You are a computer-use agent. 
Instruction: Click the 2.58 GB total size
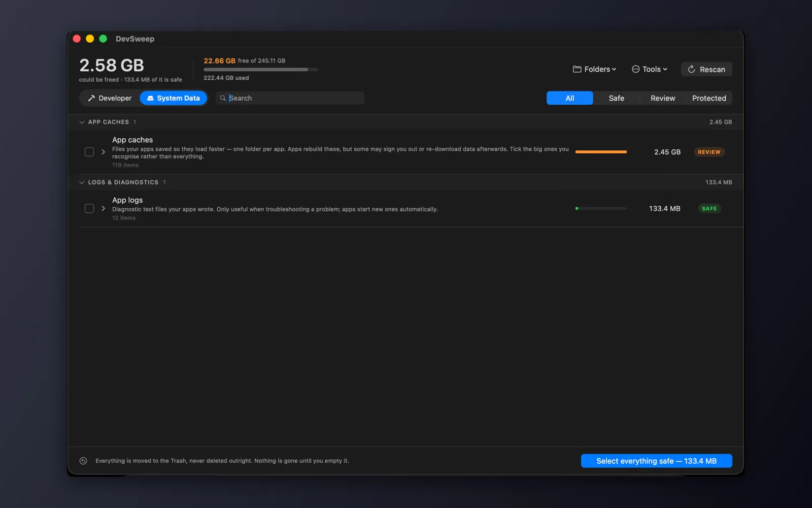tap(112, 65)
